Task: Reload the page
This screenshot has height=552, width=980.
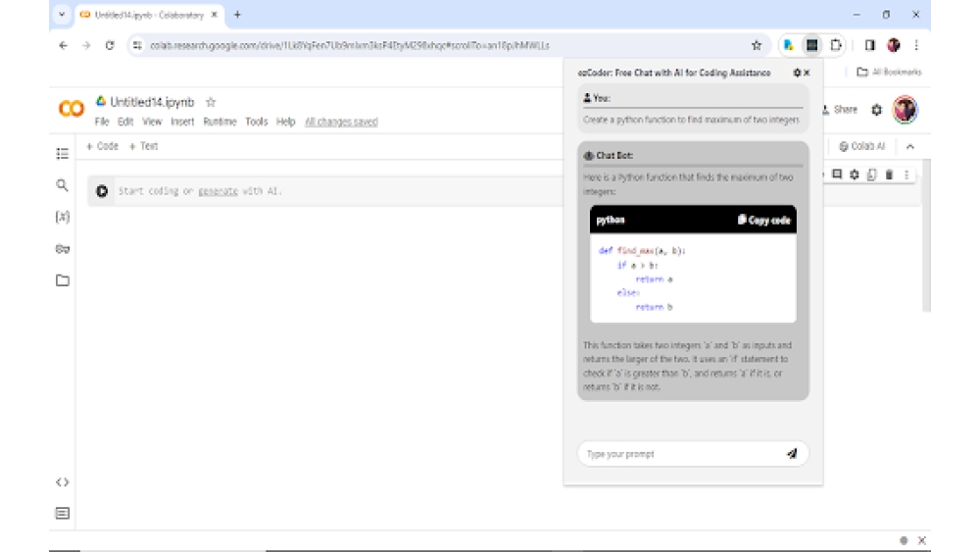Action: pos(110,45)
